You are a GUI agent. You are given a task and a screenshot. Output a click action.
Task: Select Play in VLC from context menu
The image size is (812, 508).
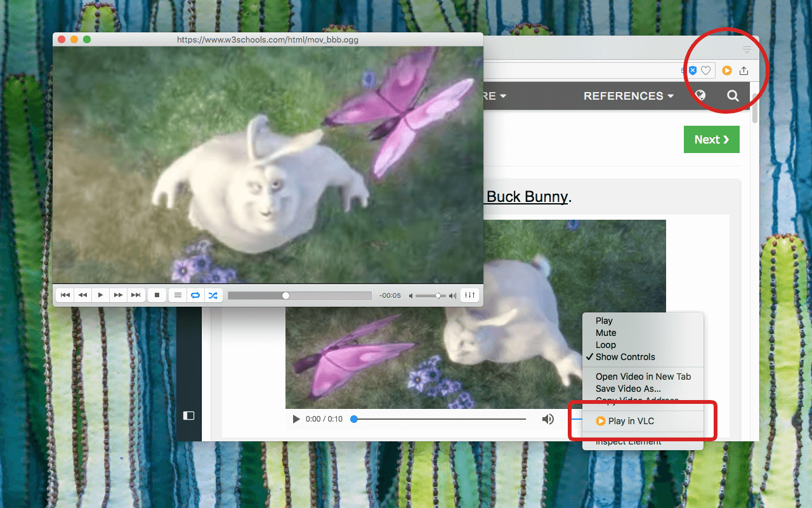pos(630,420)
